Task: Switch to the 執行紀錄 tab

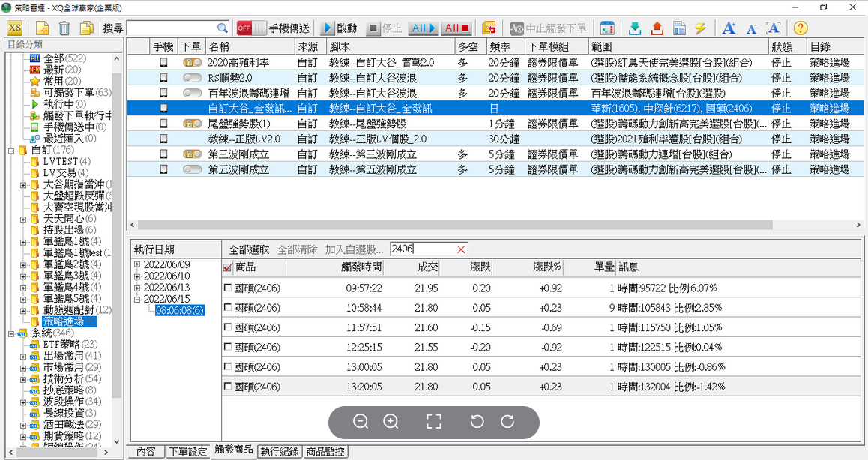Action: [279, 452]
